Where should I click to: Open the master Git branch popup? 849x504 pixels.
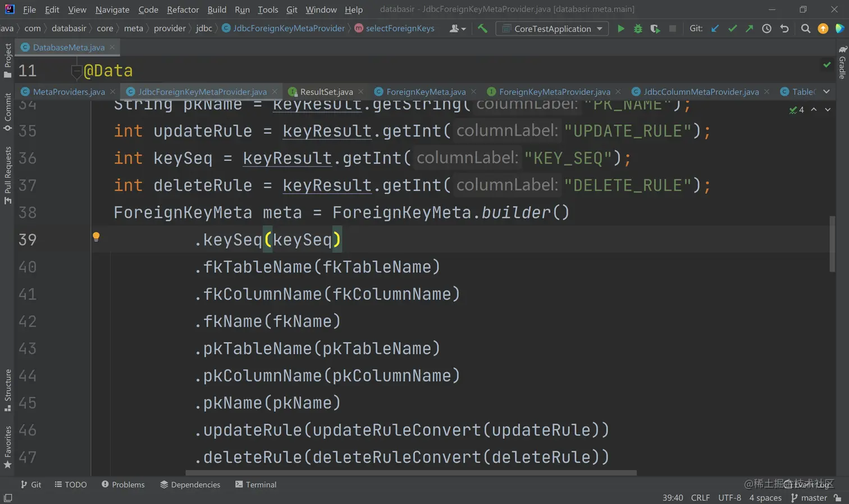809,498
